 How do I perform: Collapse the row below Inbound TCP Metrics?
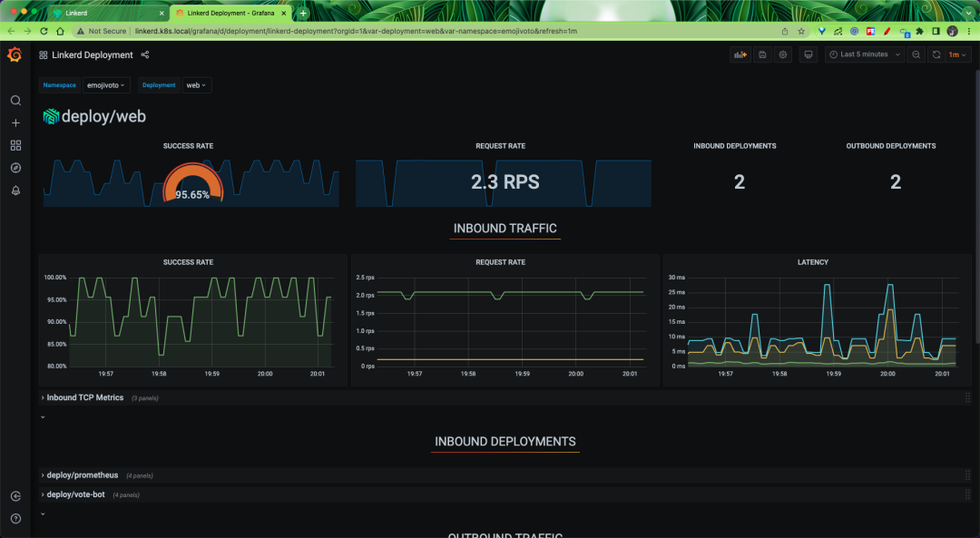(43, 416)
